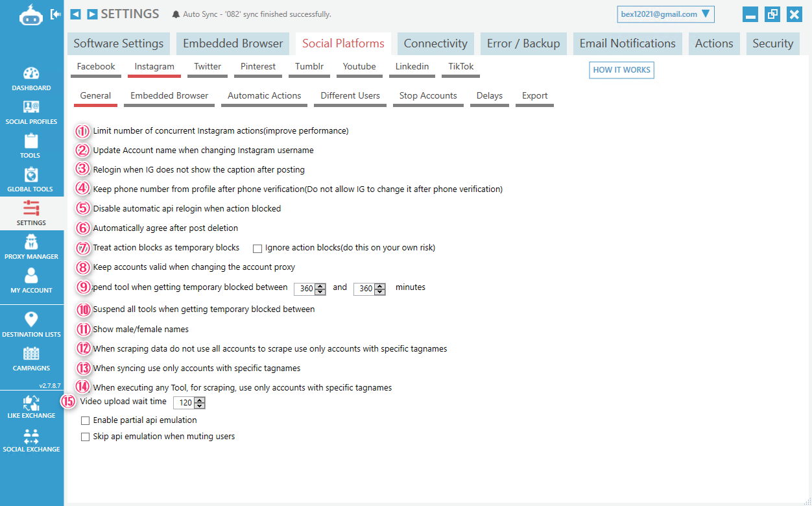Screen dimensions: 812x506
Task: Click 'Show male/female names' label
Action: [x=141, y=330]
